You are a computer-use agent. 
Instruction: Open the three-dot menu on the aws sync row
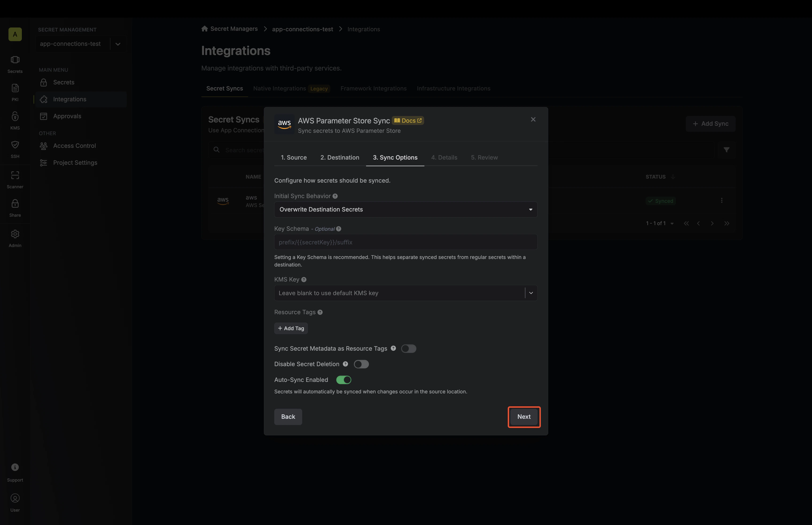pyautogui.click(x=721, y=200)
